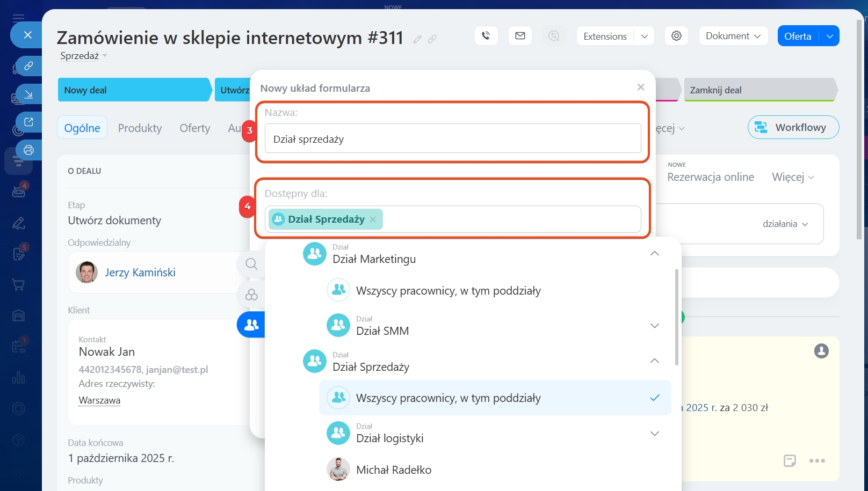Click the pencil icon beside deal title
868x491 pixels.
click(x=417, y=39)
